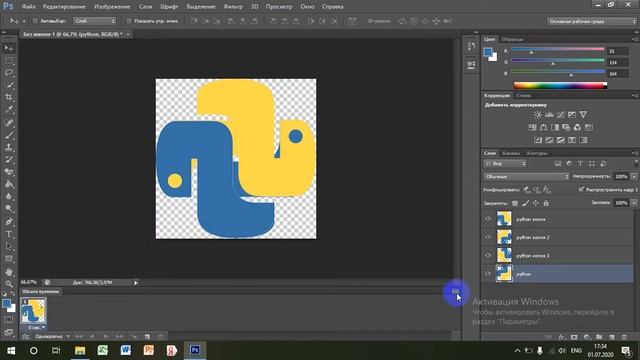Select the Rectangle shape tool
Viewport: 640px width, 360px height.
(x=9, y=259)
